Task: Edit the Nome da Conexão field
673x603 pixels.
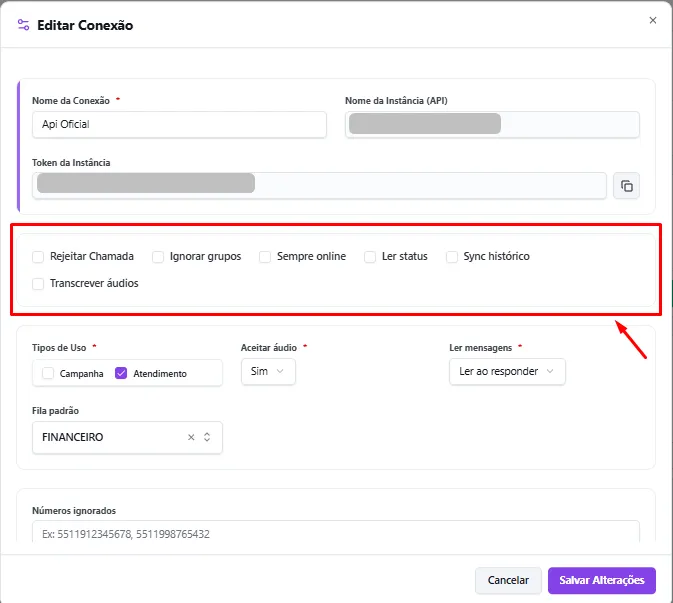Action: [179, 124]
